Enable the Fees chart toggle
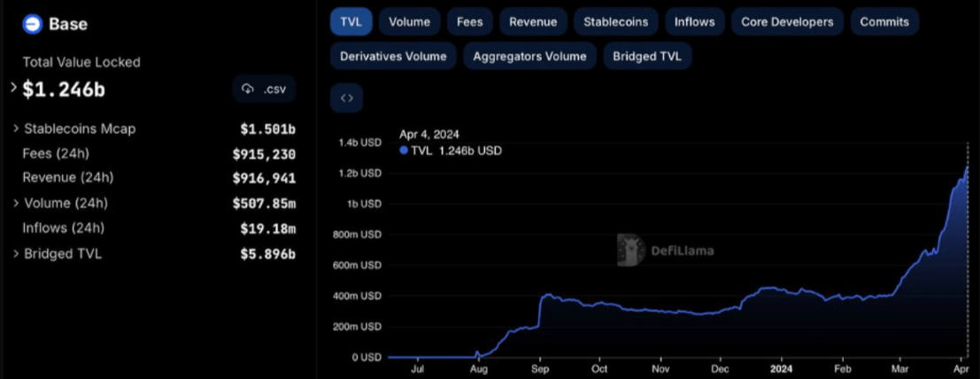980x379 pixels. pyautogui.click(x=469, y=22)
